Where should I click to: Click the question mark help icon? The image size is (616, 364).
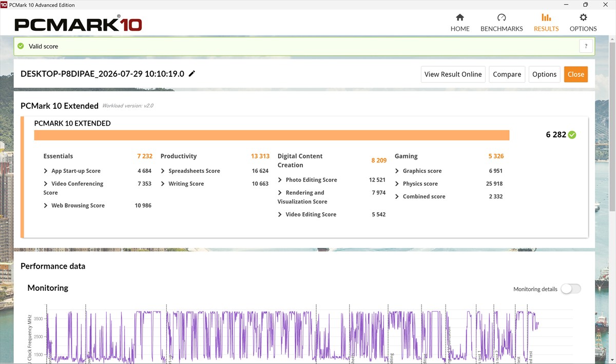point(586,46)
